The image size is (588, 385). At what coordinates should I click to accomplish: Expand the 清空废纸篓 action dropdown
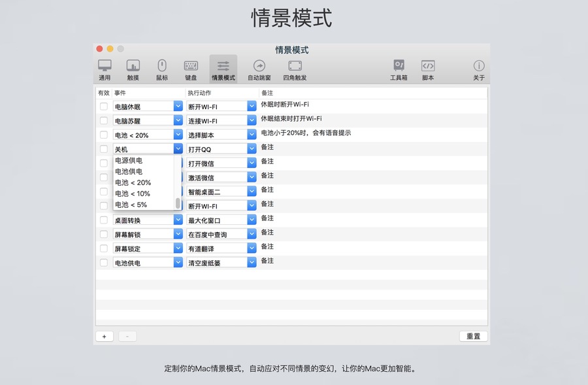(252, 263)
